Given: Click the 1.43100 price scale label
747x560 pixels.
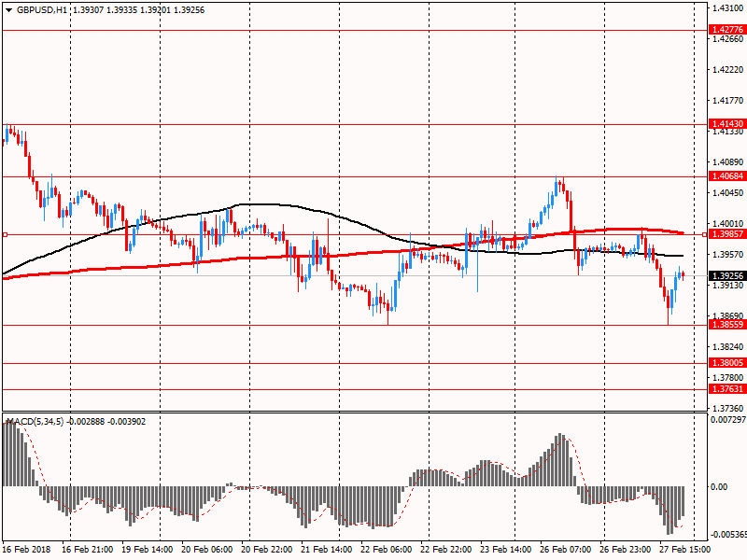Looking at the screenshot, I should 727,8.
